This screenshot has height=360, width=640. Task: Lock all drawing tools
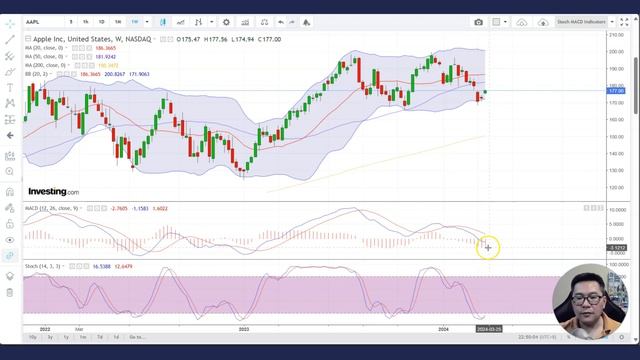point(10,224)
